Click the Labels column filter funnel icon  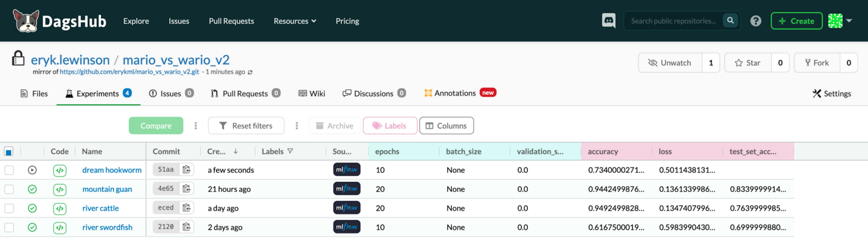point(290,151)
